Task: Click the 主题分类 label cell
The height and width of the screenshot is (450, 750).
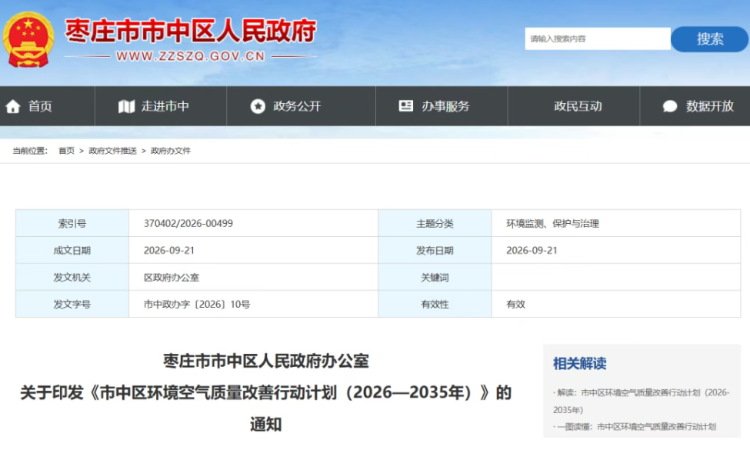Action: (x=435, y=223)
